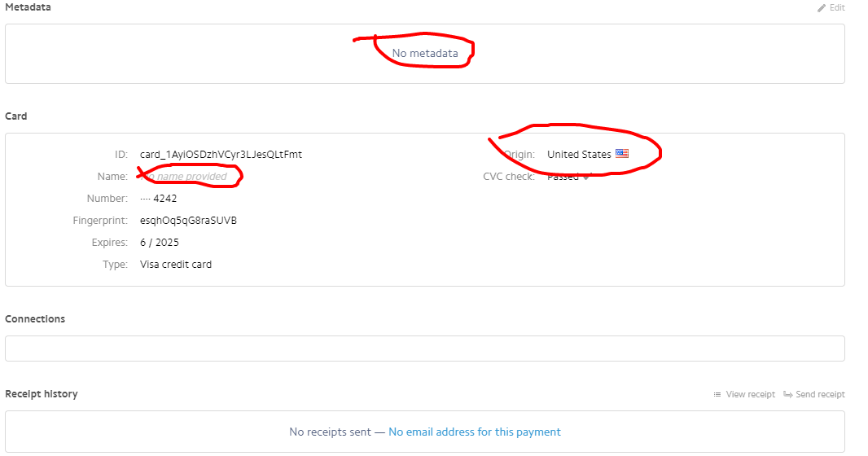Open the View receipt text link

coord(750,395)
